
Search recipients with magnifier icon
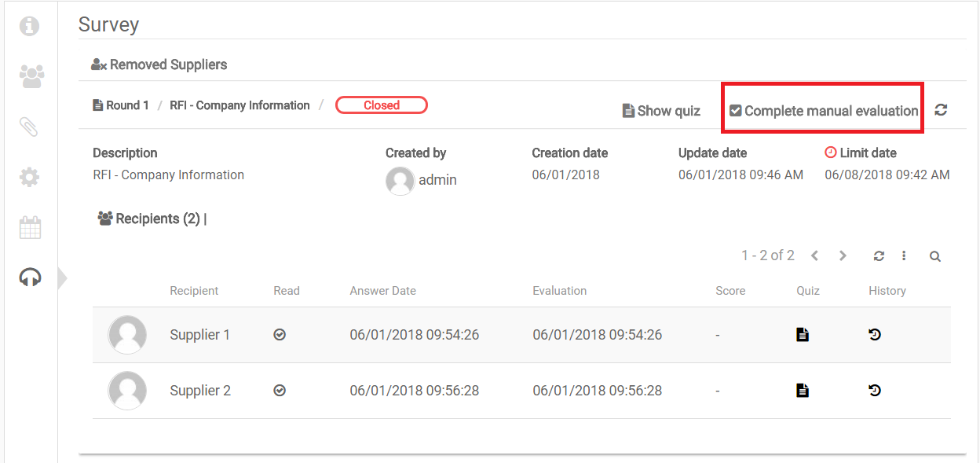(934, 256)
